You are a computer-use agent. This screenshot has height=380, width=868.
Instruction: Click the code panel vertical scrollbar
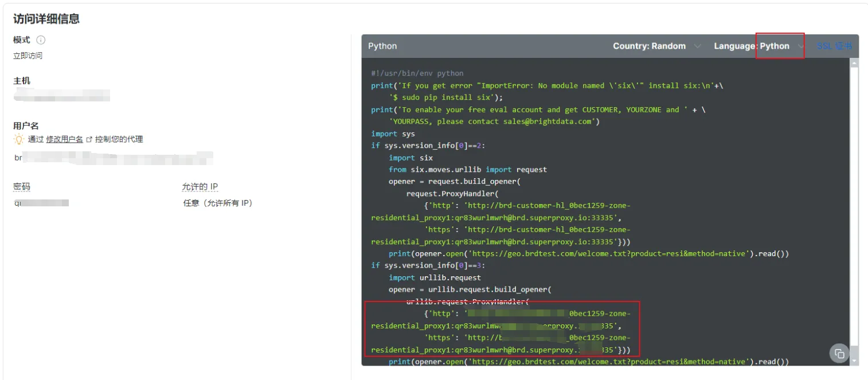pyautogui.click(x=854, y=201)
